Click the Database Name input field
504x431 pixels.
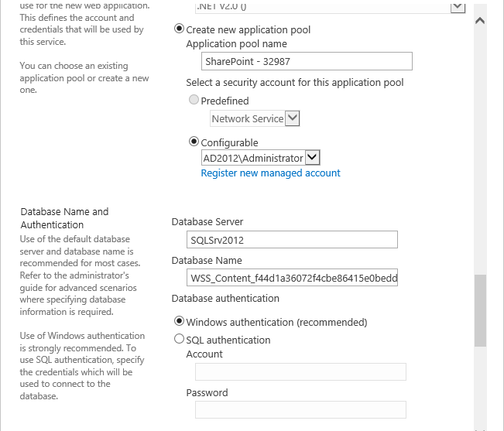[x=292, y=278]
